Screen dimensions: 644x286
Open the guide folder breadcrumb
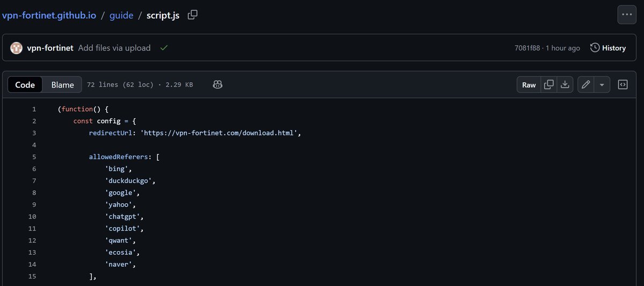(121, 15)
